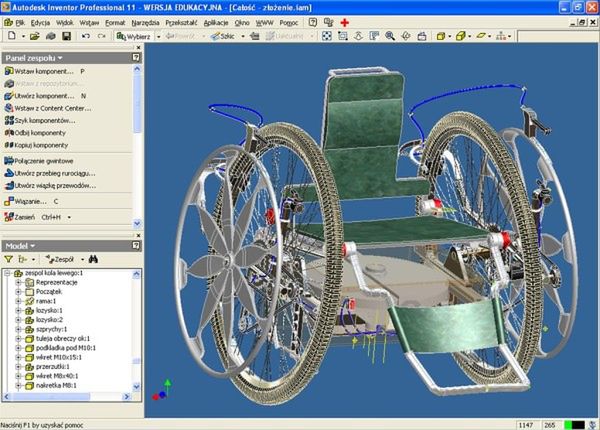Click the Model browser horizontal scrollbar

[67, 397]
